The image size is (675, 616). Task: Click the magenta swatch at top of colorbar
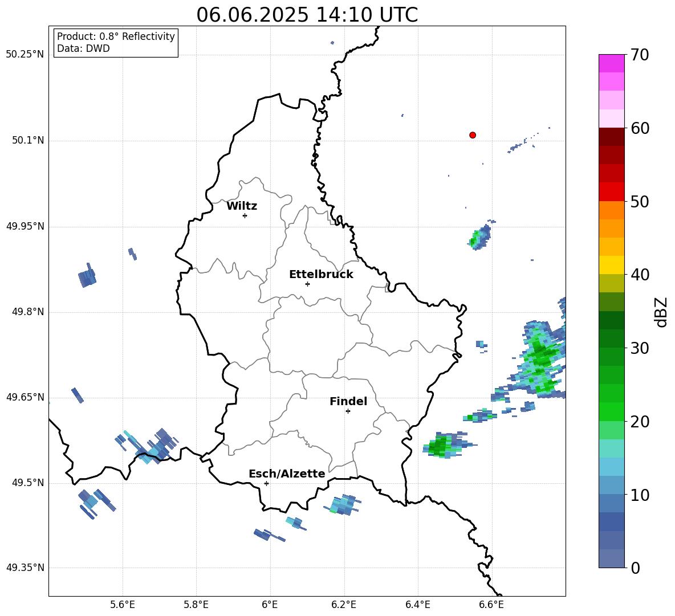(x=611, y=63)
